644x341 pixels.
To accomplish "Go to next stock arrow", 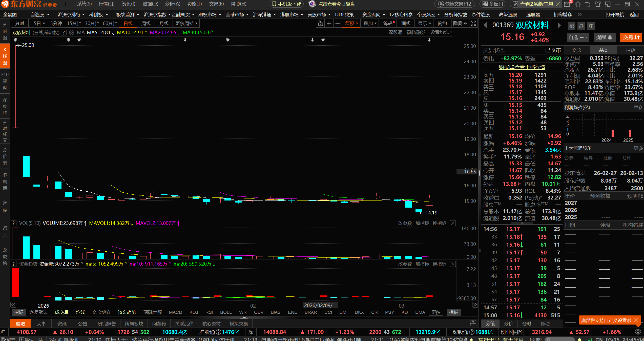I will 559,25.
